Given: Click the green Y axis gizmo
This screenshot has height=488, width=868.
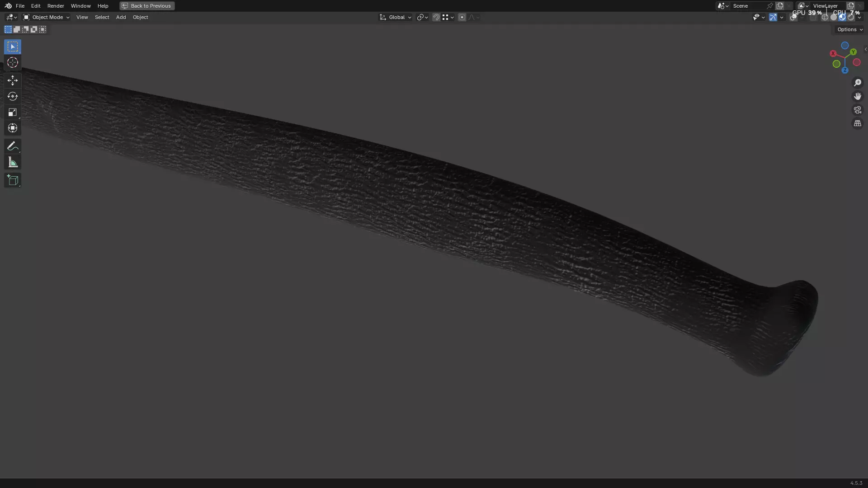Looking at the screenshot, I should point(853,52).
